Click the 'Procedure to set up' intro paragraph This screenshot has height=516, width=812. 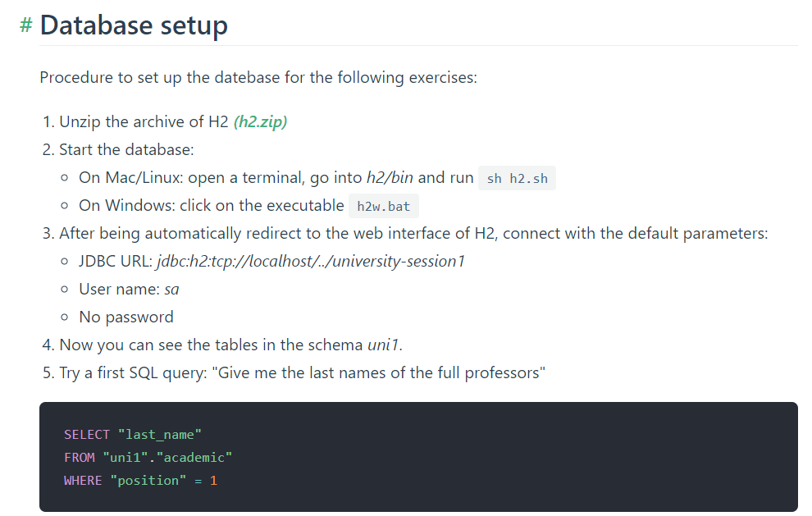258,78
